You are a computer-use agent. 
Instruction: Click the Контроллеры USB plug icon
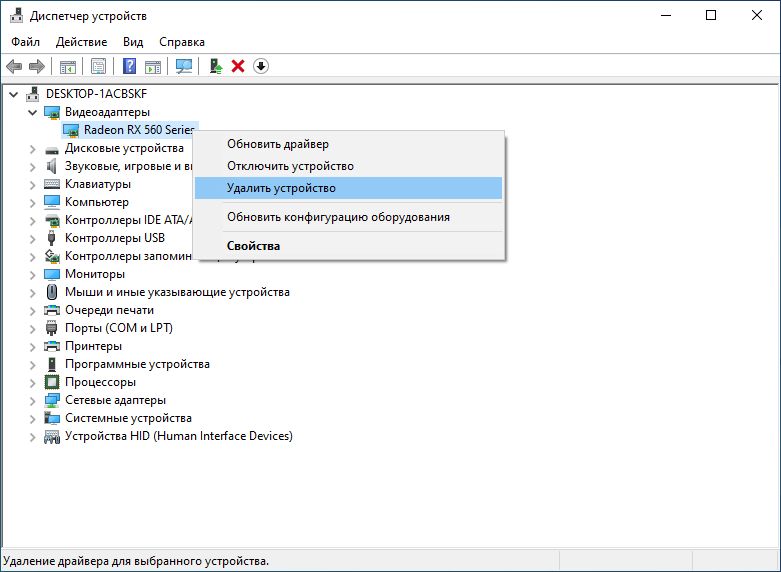pyautogui.click(x=51, y=238)
